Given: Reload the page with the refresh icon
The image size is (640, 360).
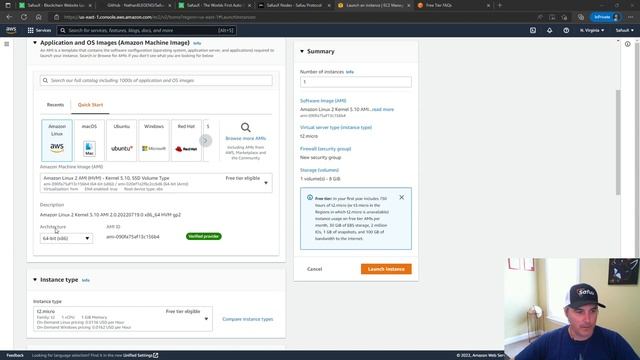Looking at the screenshot, I should tap(24, 17).
